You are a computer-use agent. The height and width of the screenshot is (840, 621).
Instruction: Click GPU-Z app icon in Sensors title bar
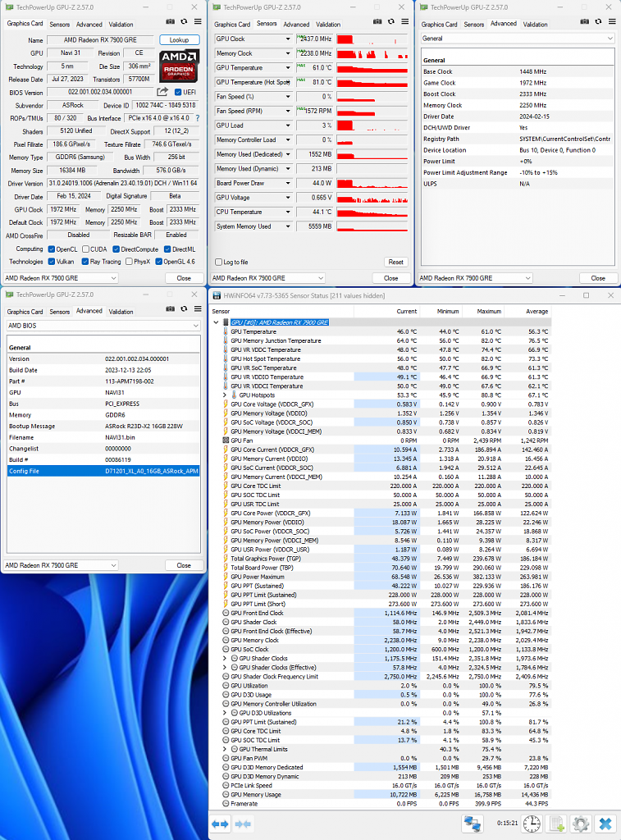(217, 7)
